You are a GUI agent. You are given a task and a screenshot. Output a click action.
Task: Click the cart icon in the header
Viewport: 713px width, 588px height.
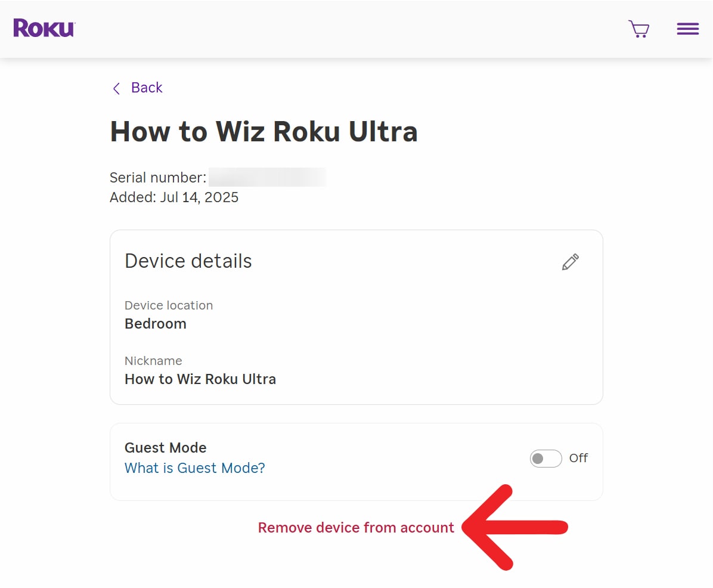click(638, 28)
